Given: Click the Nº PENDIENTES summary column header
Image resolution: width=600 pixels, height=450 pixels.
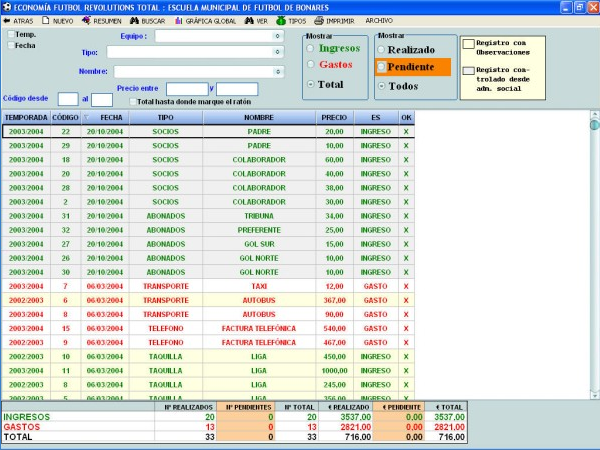Looking at the screenshot, I should click(246, 407).
